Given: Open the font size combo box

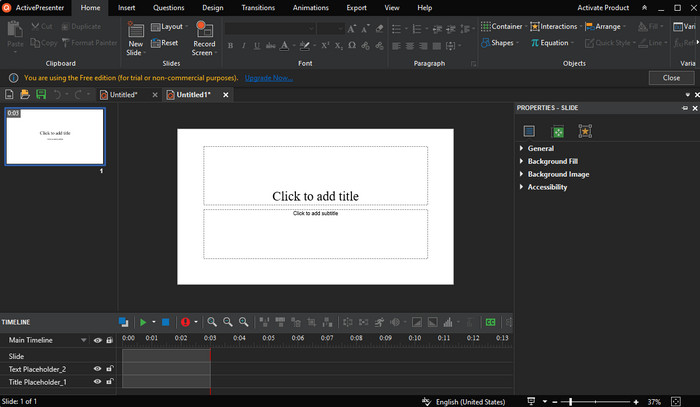Looking at the screenshot, I should coord(330,29).
